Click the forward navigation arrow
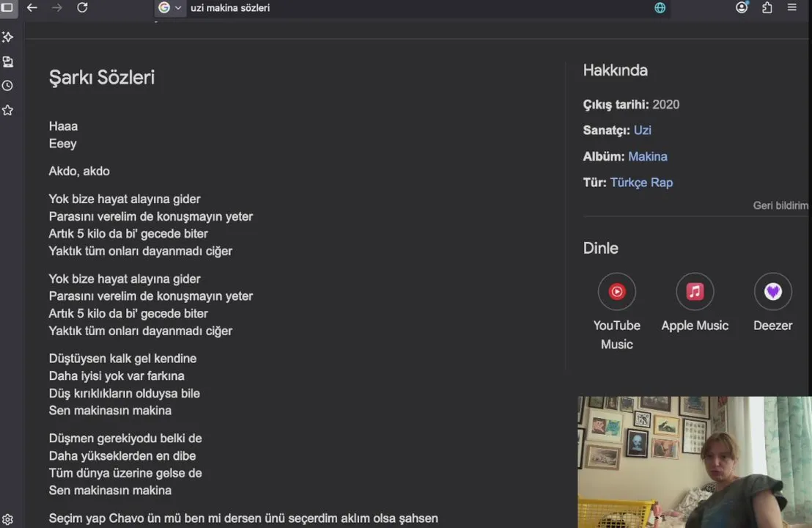Image resolution: width=812 pixels, height=528 pixels. click(57, 8)
